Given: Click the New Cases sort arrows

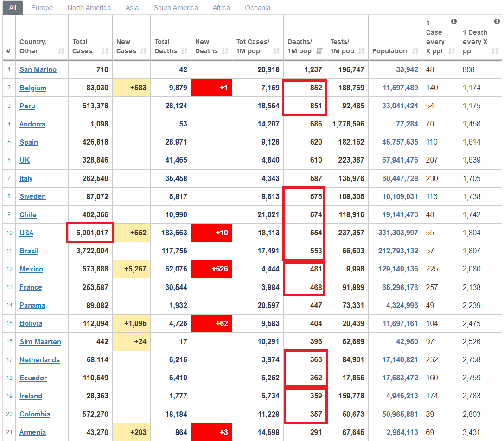Looking at the screenshot, I should coord(143,51).
